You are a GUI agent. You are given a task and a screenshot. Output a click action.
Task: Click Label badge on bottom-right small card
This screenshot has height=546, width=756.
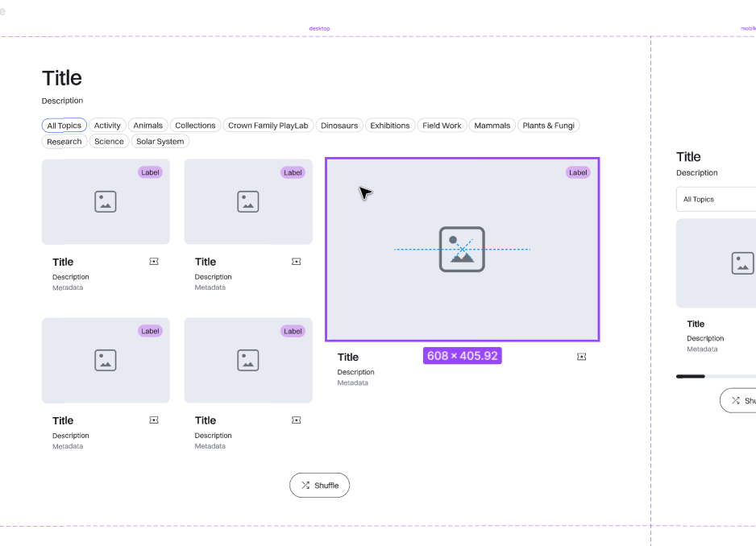click(x=293, y=331)
